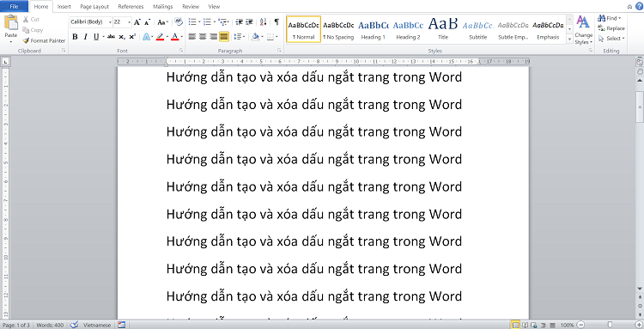Viewport: 644px width, 329px height.
Task: Switch to the References tab
Action: tap(131, 7)
